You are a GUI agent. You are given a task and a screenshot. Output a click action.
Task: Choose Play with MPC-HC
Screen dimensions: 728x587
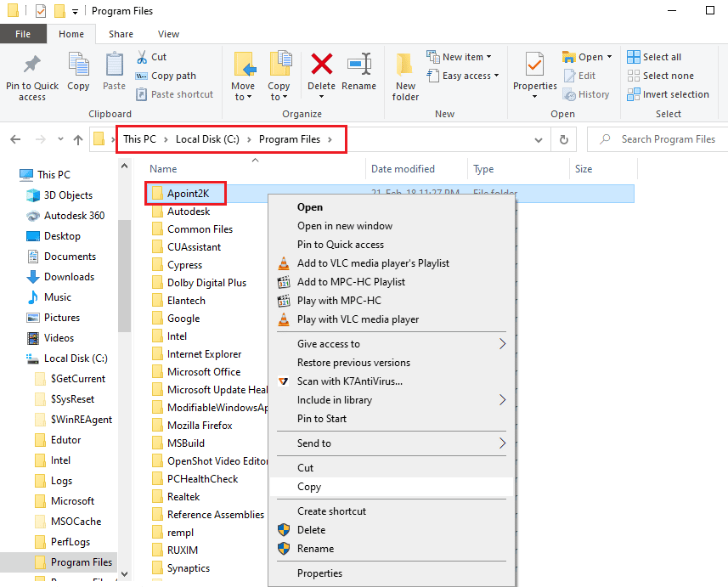(339, 301)
